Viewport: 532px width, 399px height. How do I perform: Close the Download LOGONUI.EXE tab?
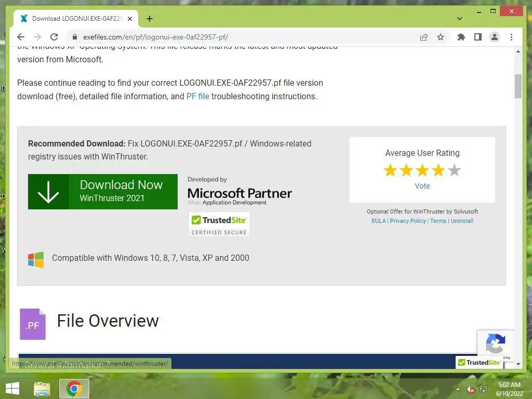click(129, 19)
